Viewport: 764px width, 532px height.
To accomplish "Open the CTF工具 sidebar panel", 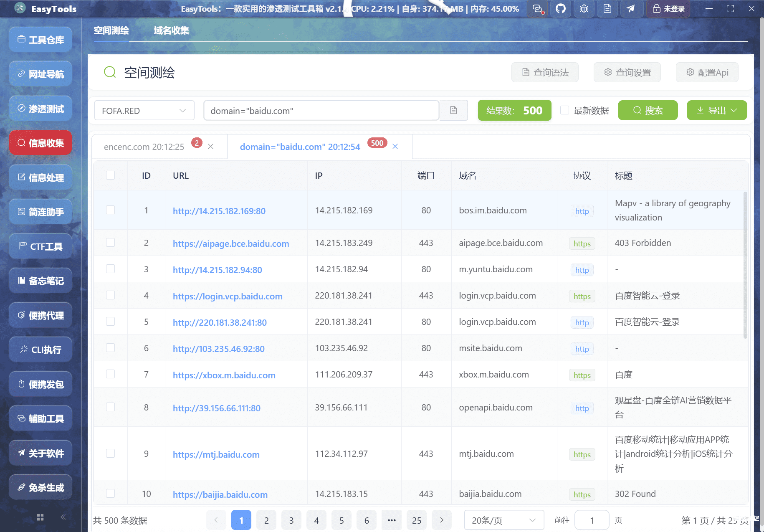I will pos(40,246).
